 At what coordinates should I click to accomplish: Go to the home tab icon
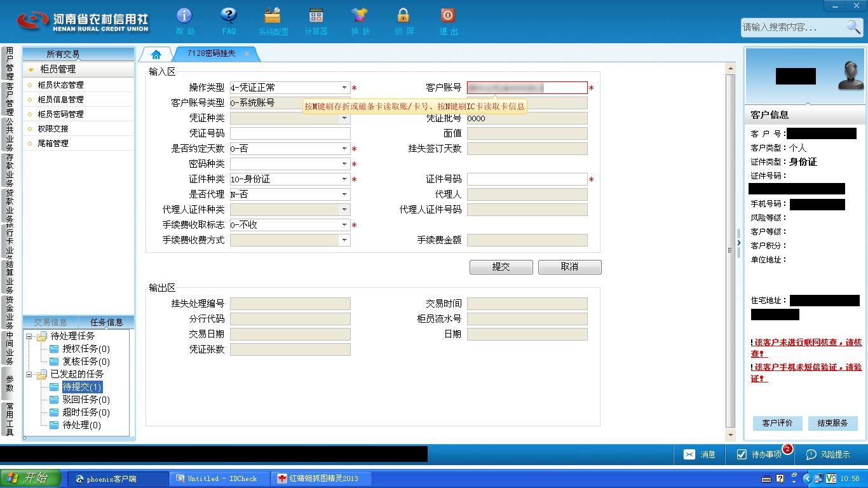pyautogui.click(x=156, y=54)
